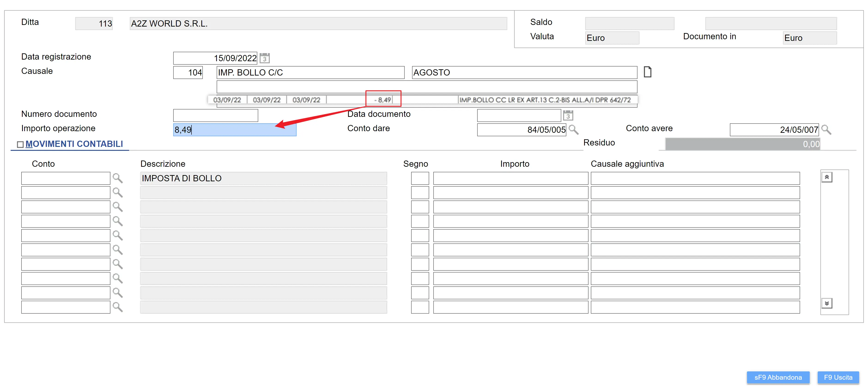Open the lookup magnifier on the fifth Conto row
This screenshot has height=388, width=868.
point(117,235)
